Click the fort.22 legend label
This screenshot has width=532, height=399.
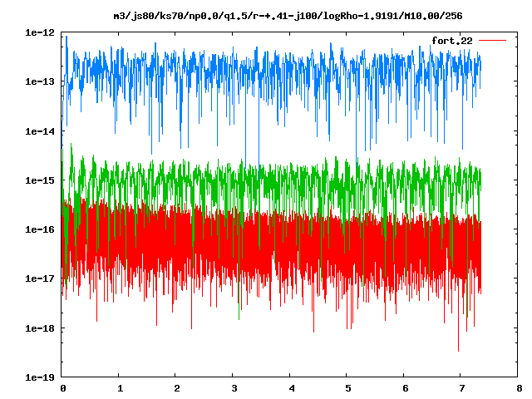(x=452, y=41)
